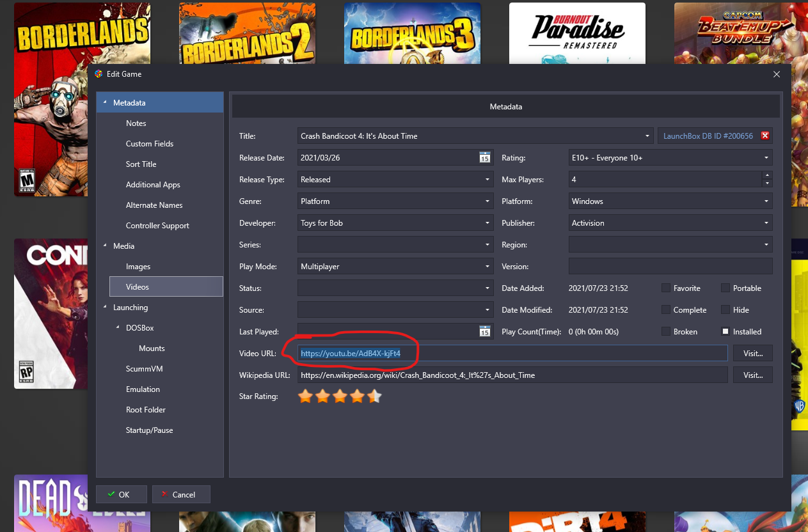Open the Series dropdown
This screenshot has width=808, height=532.
[x=487, y=245]
